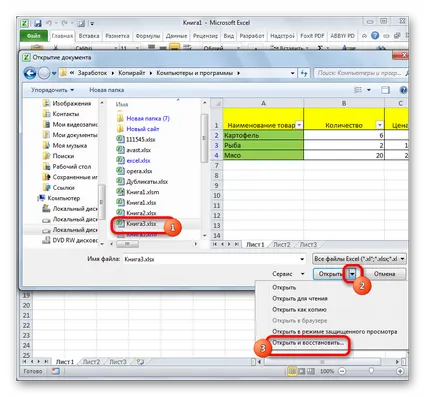Open filter dropdown on Количество header
This screenshot has width=434, height=397.
380,125
